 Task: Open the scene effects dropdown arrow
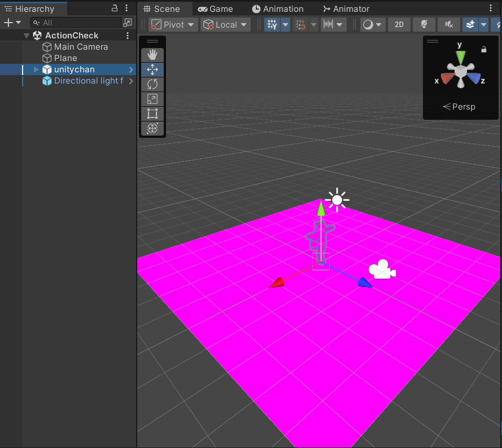click(483, 25)
